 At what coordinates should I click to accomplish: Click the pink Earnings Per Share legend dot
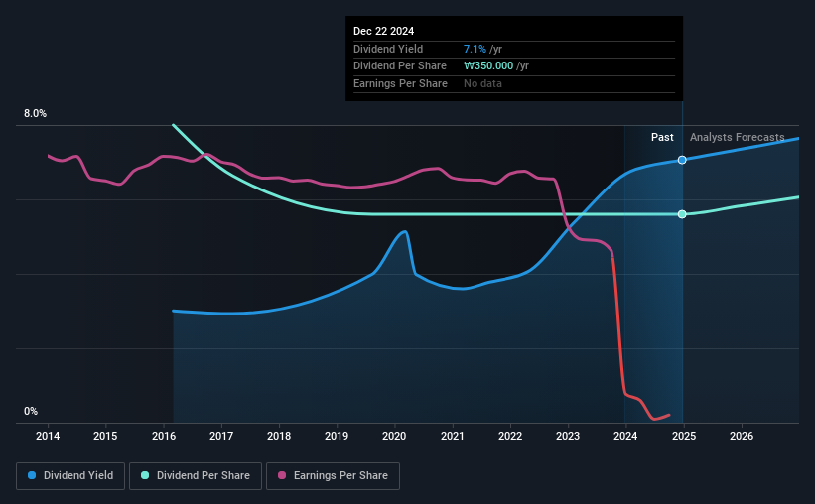click(x=282, y=475)
